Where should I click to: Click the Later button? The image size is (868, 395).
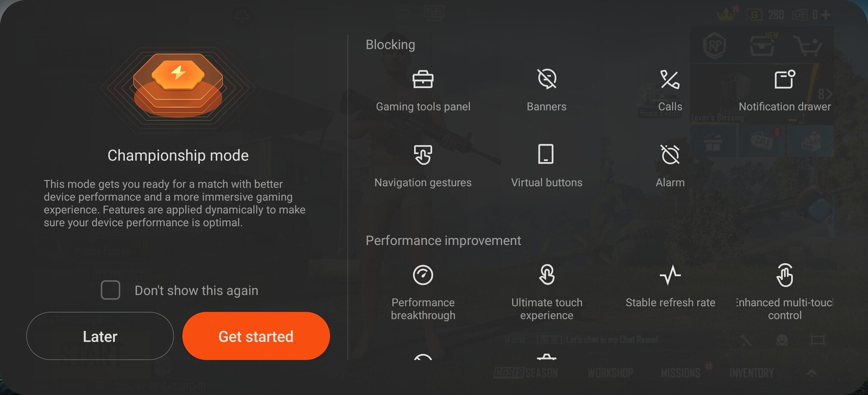point(100,336)
